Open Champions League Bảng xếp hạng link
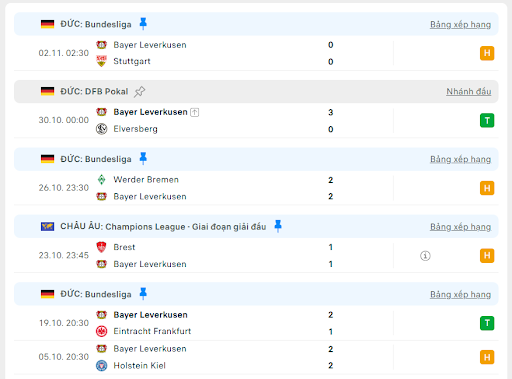The width and height of the screenshot is (512, 379). [x=460, y=227]
